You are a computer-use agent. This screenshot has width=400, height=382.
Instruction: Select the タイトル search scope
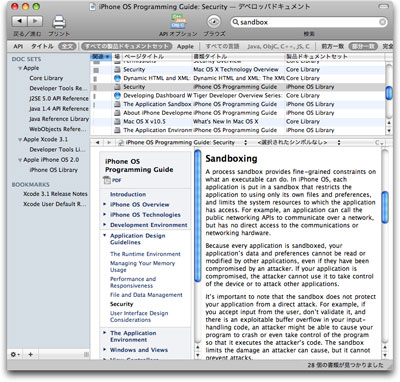coord(42,46)
